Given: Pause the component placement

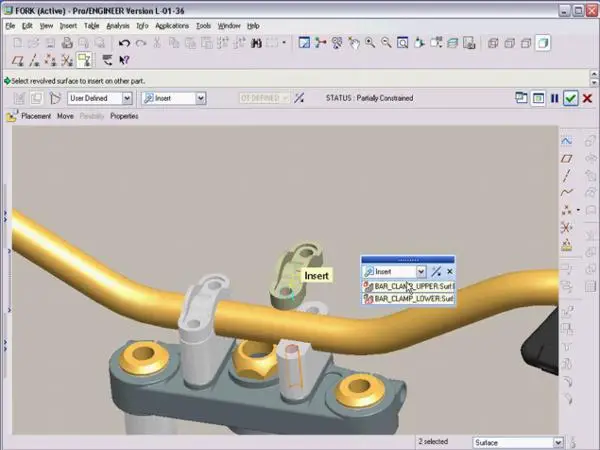Looking at the screenshot, I should pos(554,98).
